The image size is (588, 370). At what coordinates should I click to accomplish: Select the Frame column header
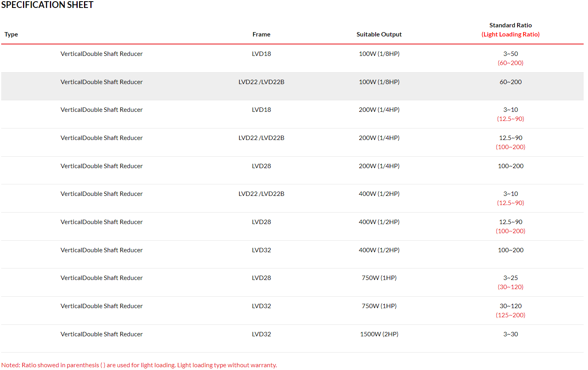pos(262,35)
